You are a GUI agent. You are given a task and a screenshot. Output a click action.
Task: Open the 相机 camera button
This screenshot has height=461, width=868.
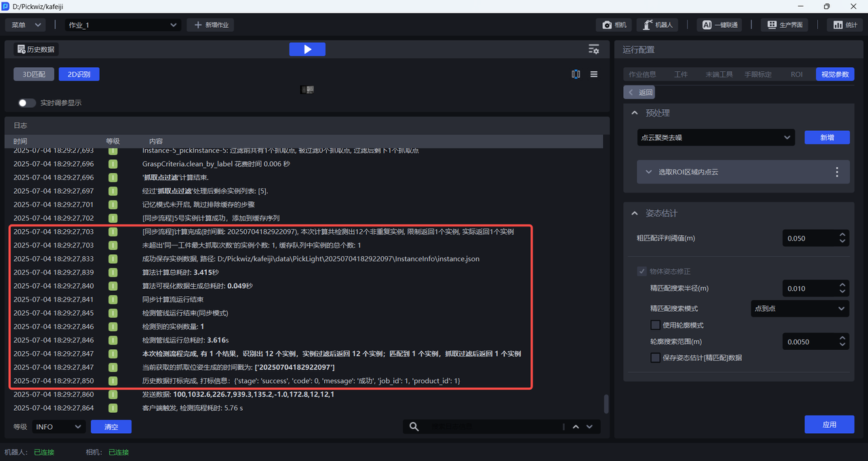click(614, 25)
